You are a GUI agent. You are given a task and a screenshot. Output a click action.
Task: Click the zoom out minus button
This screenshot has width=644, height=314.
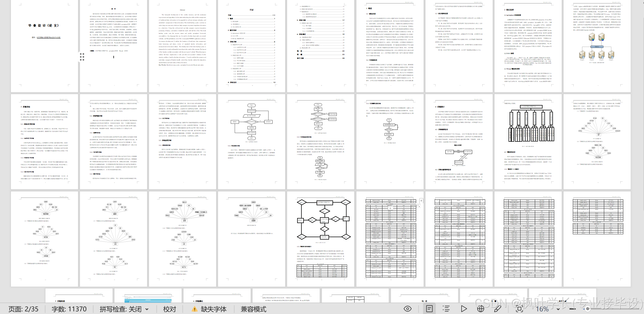pos(573,309)
